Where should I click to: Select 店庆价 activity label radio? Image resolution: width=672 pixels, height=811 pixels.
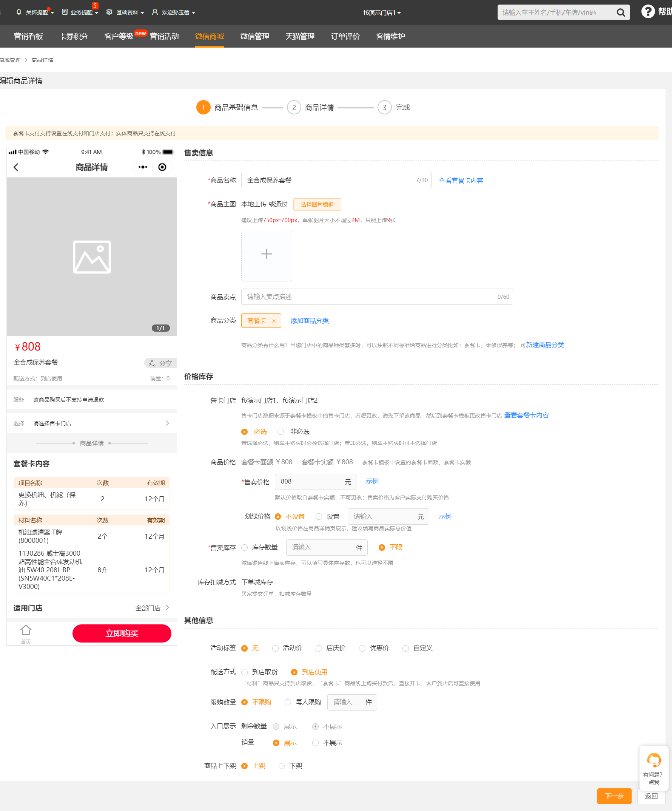click(319, 649)
